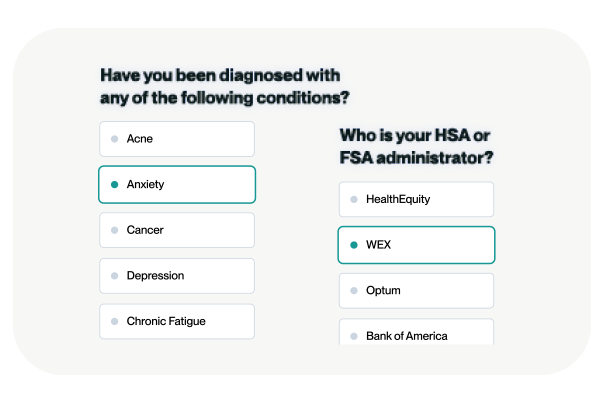Click the Acne option card
The width and height of the screenshot is (600, 400).
[177, 139]
